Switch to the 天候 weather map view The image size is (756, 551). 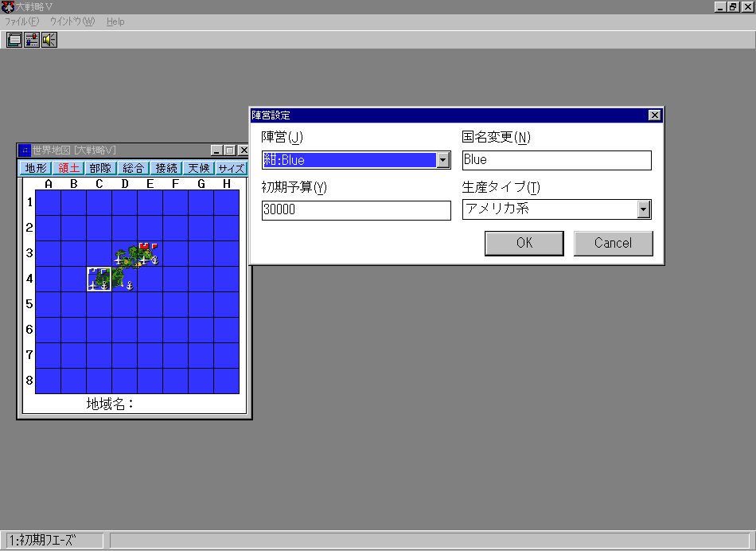(x=199, y=168)
